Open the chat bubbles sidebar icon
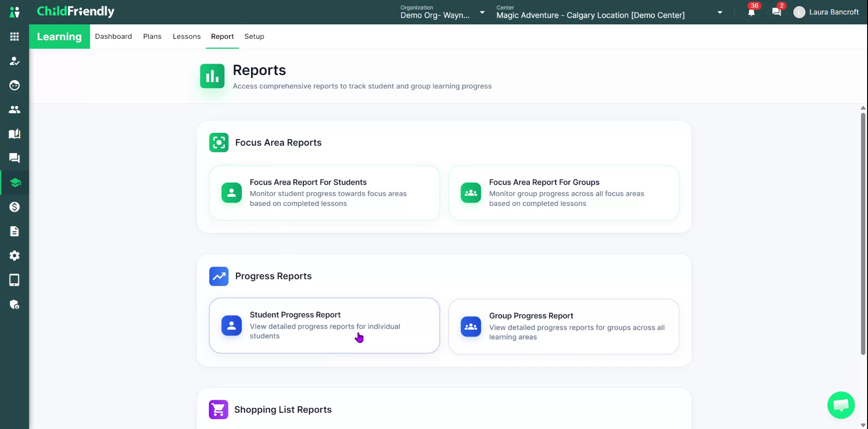The width and height of the screenshot is (868, 429). point(14,158)
